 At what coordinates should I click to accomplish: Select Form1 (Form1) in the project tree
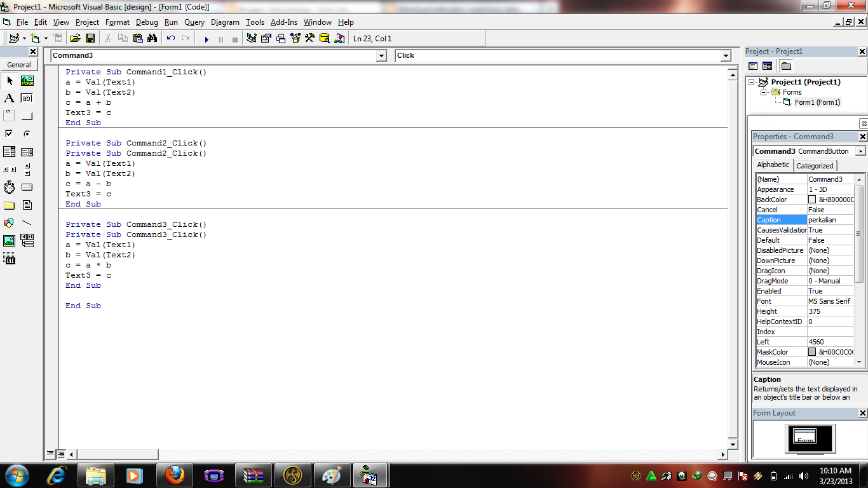(x=817, y=102)
